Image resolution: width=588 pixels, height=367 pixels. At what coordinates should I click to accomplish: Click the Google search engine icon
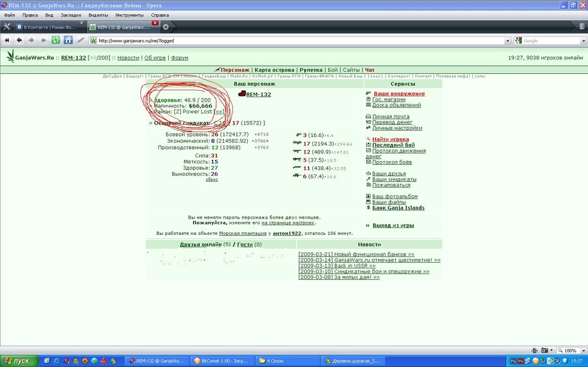point(518,40)
